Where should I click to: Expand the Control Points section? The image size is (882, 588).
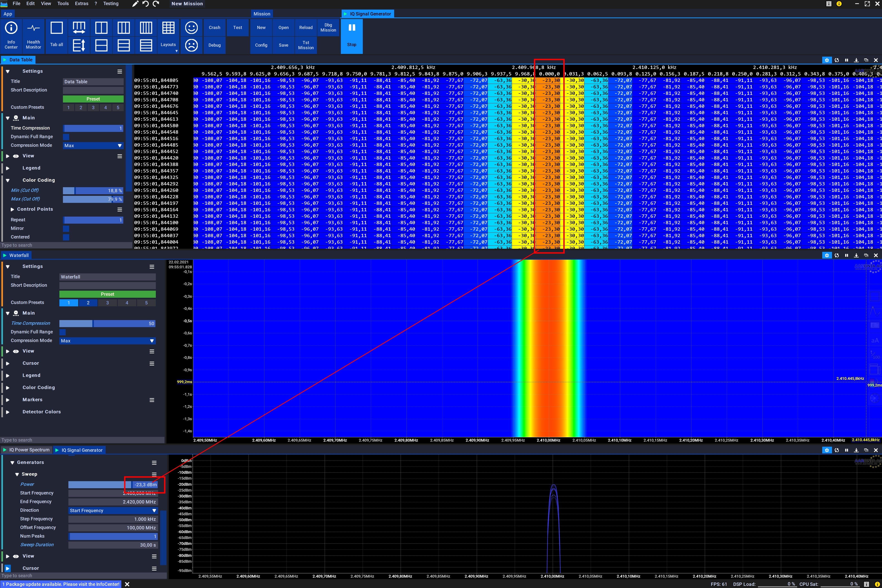[12, 209]
